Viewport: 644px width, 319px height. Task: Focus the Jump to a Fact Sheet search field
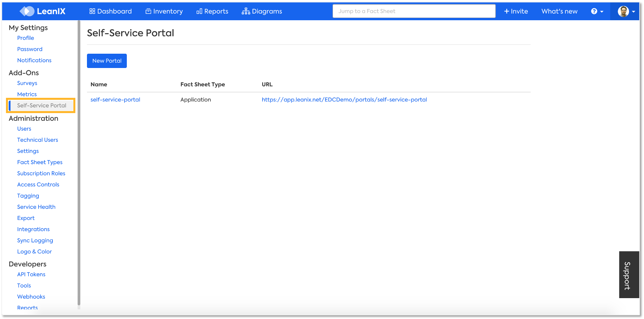click(x=414, y=11)
